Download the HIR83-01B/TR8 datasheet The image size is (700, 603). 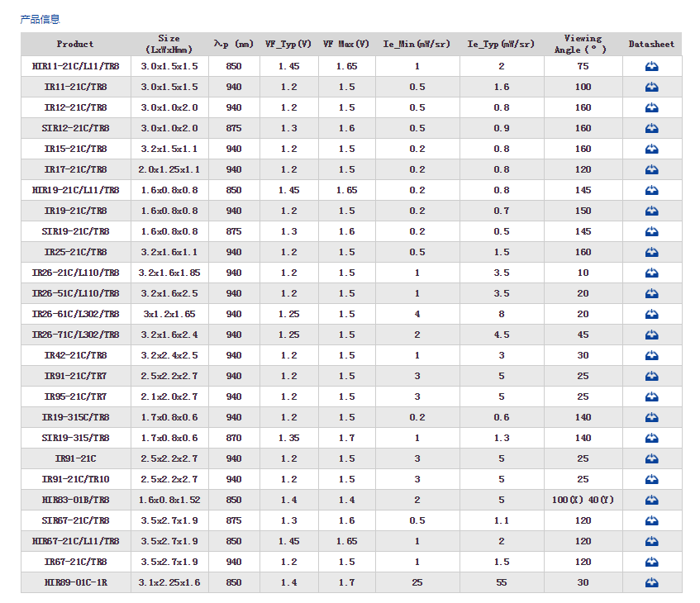pos(651,500)
